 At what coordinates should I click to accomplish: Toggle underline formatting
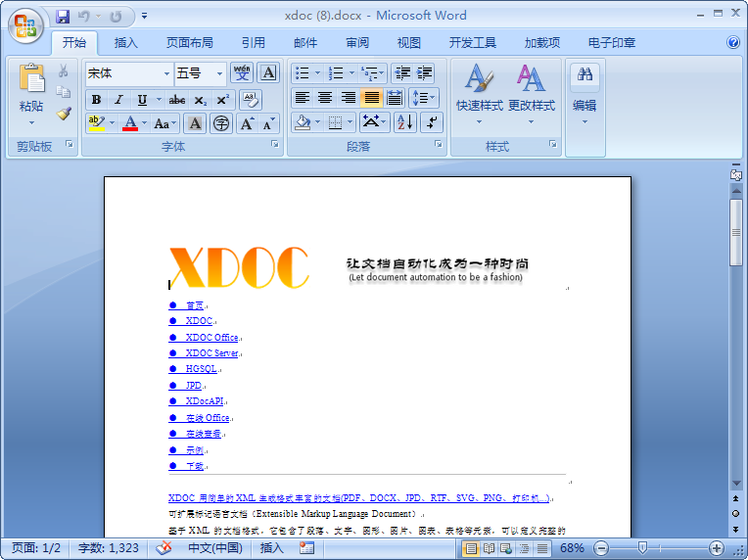(142, 100)
